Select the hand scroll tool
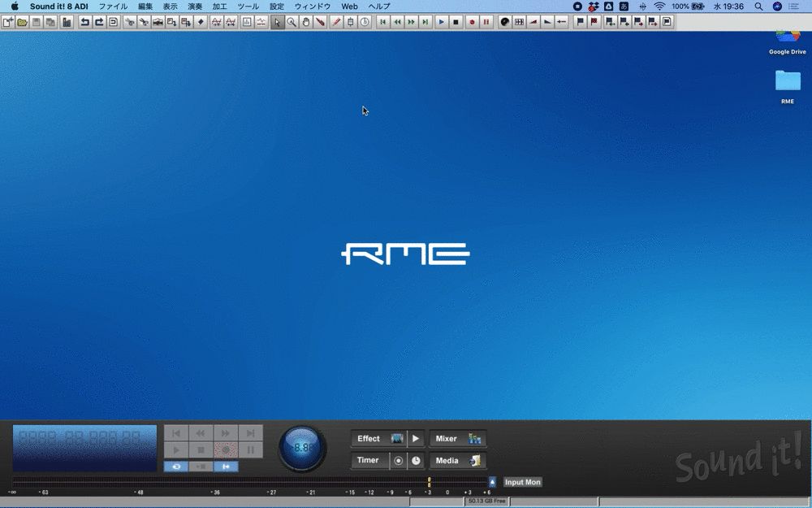This screenshot has height=508, width=812. pyautogui.click(x=306, y=22)
